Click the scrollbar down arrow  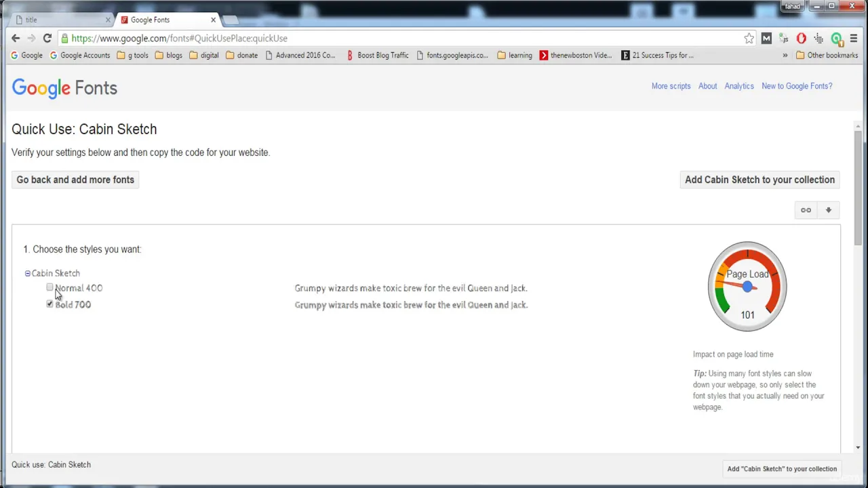click(x=858, y=447)
